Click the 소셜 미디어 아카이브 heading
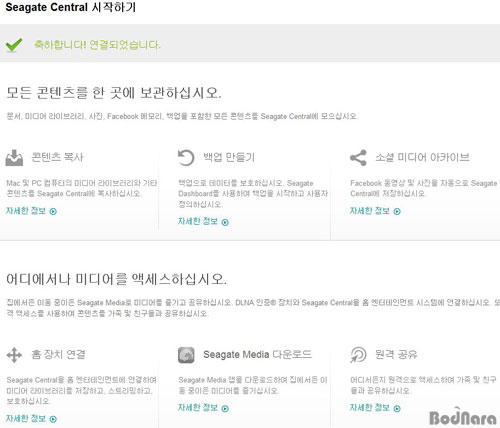The image size is (500, 428). point(423,157)
